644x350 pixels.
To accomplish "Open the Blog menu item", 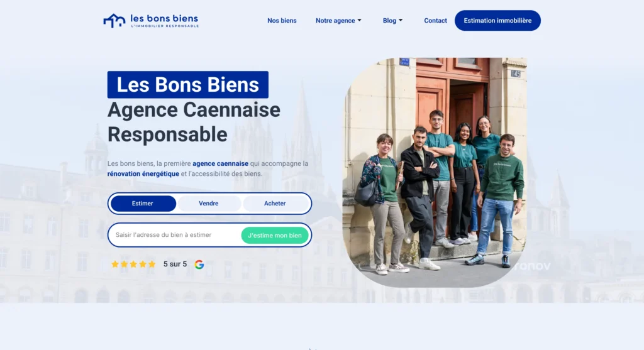I will click(392, 21).
